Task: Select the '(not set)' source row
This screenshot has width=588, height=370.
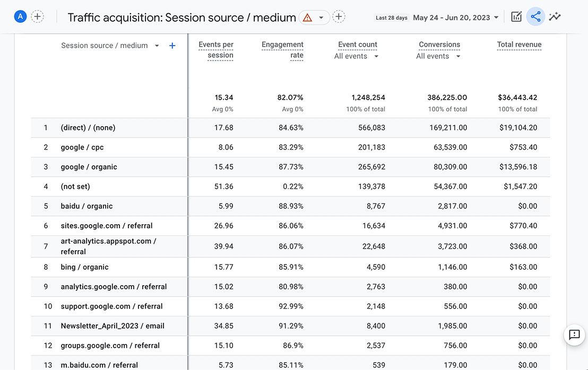Action: click(290, 187)
